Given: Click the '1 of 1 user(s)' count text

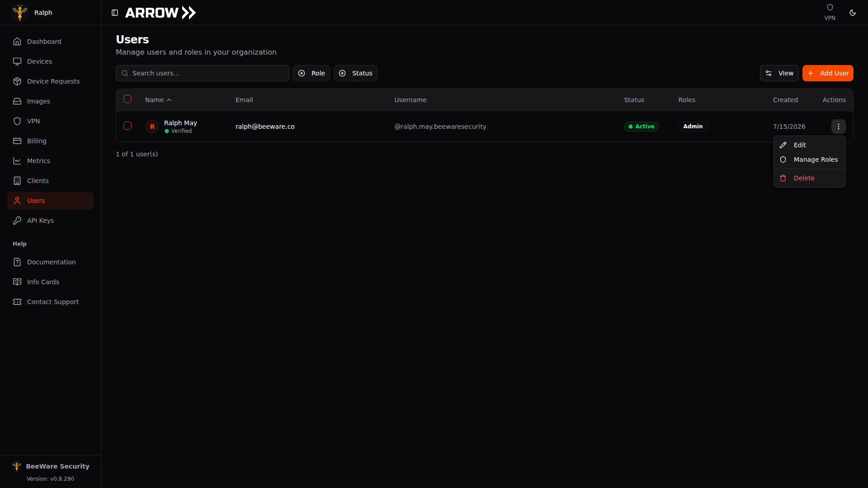Looking at the screenshot, I should point(137,154).
